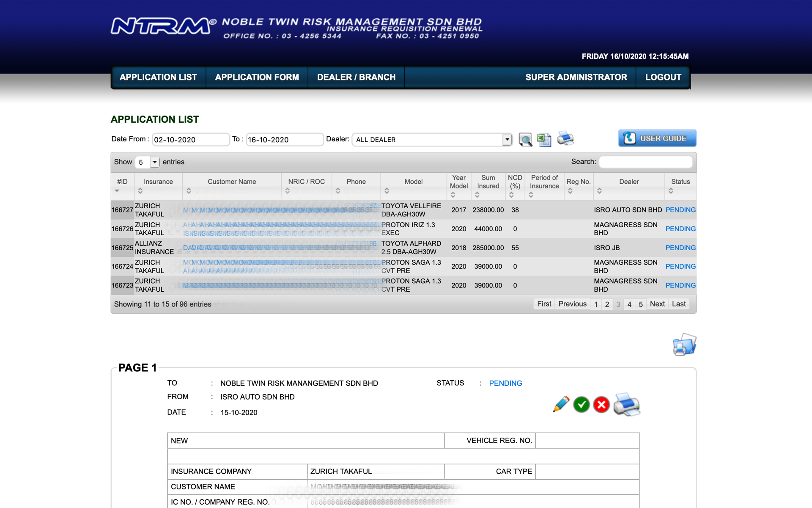Jump to the Last page
This screenshot has width=812, height=508.
[x=679, y=304]
